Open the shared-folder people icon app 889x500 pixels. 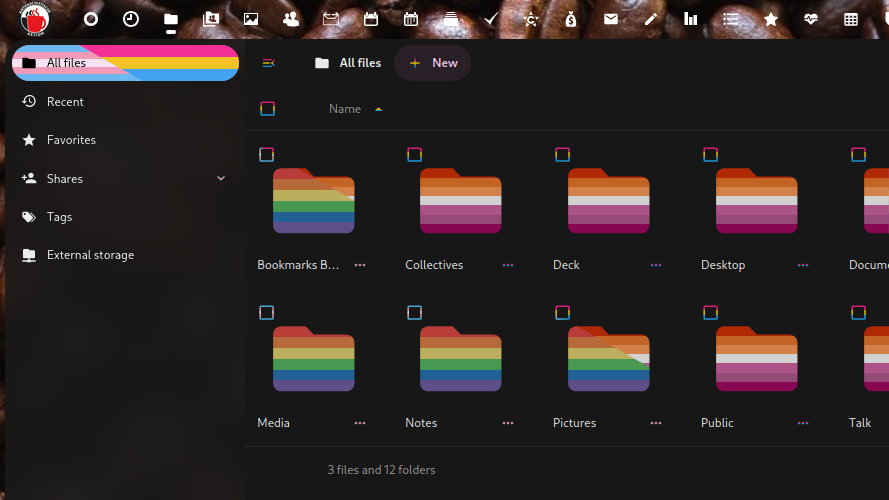[x=211, y=19]
